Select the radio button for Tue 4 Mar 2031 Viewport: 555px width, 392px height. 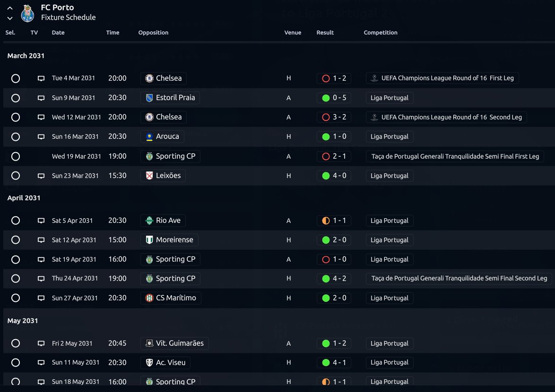pyautogui.click(x=16, y=78)
